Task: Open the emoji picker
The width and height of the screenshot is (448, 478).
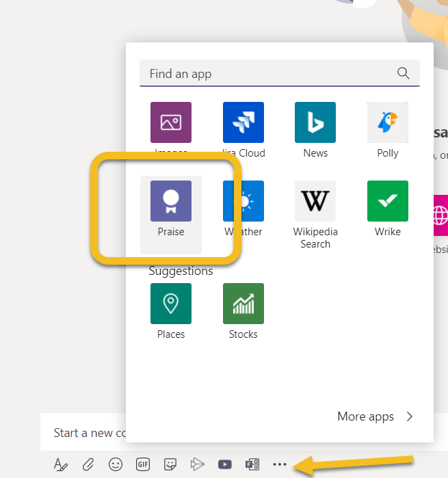Action: [116, 465]
